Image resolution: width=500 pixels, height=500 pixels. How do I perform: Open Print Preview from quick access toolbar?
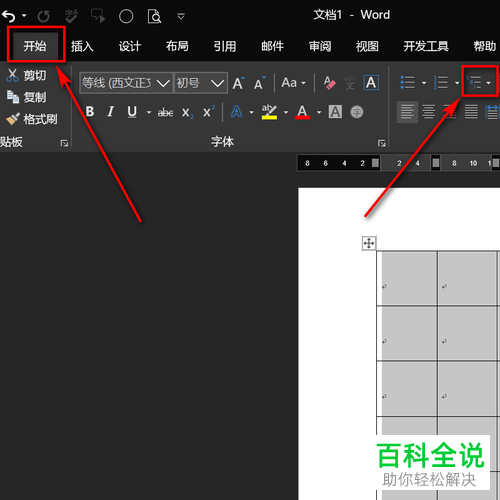click(x=154, y=16)
